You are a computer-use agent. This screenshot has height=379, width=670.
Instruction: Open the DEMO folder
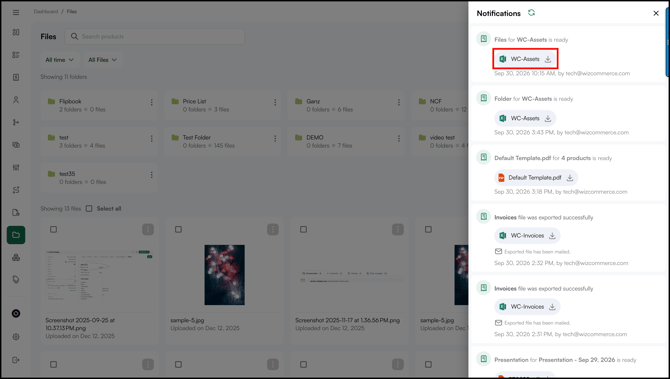click(346, 141)
